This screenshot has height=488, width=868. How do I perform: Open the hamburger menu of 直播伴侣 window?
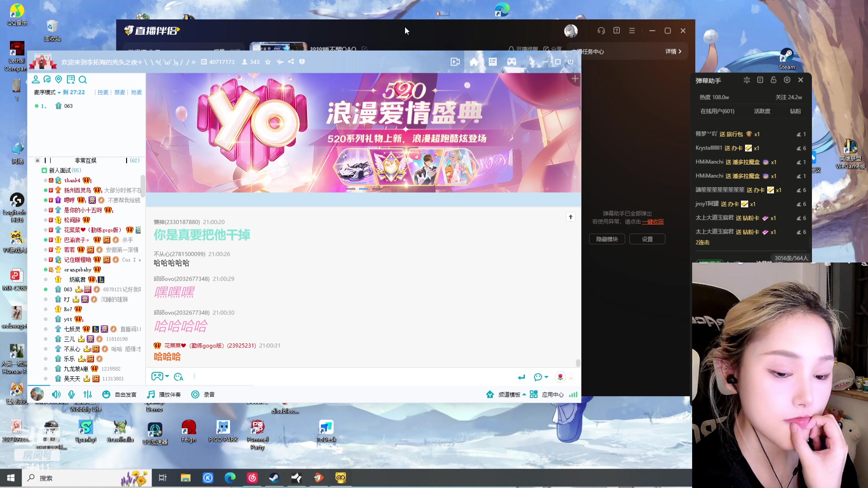(x=632, y=31)
